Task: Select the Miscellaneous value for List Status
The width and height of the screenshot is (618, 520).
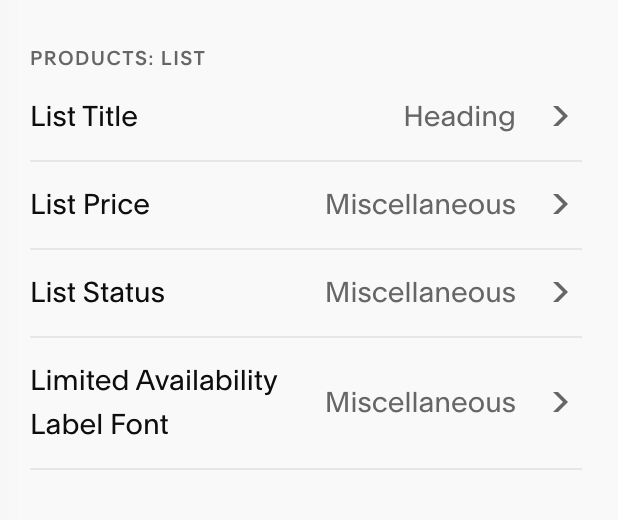Action: [x=420, y=293]
